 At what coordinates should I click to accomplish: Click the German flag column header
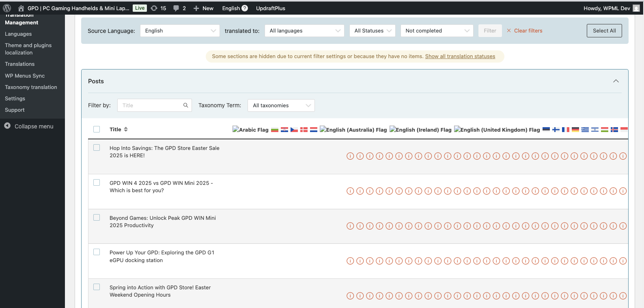pyautogui.click(x=575, y=130)
